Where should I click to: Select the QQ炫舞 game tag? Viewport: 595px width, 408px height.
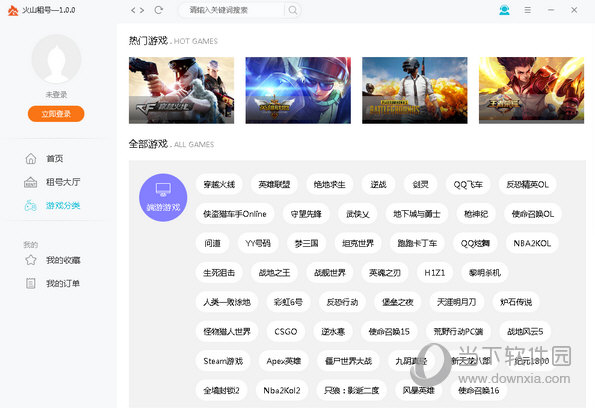475,243
